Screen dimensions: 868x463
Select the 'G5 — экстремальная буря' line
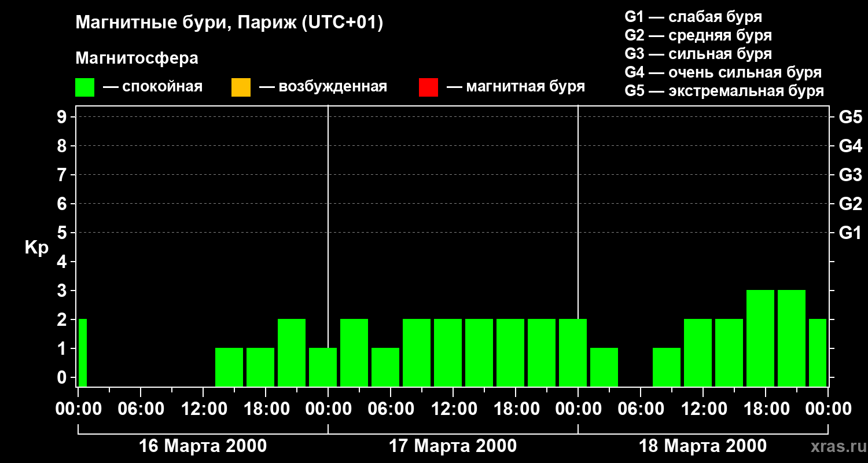pyautogui.click(x=724, y=91)
